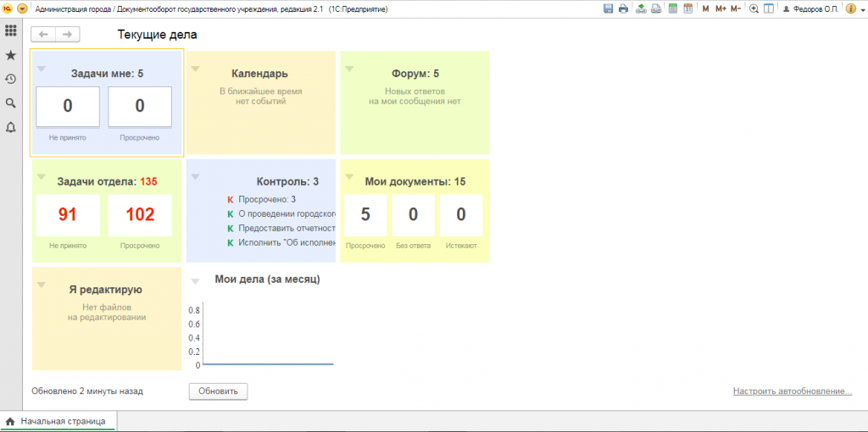Screen dimensions: 868x432
Task: Open 'Настроить автообновление...' link
Action: pos(792,391)
